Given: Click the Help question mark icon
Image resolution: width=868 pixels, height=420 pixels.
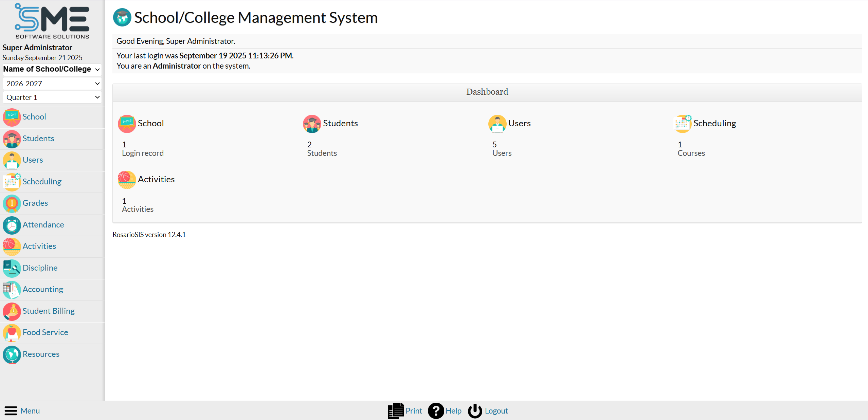Looking at the screenshot, I should pyautogui.click(x=436, y=411).
